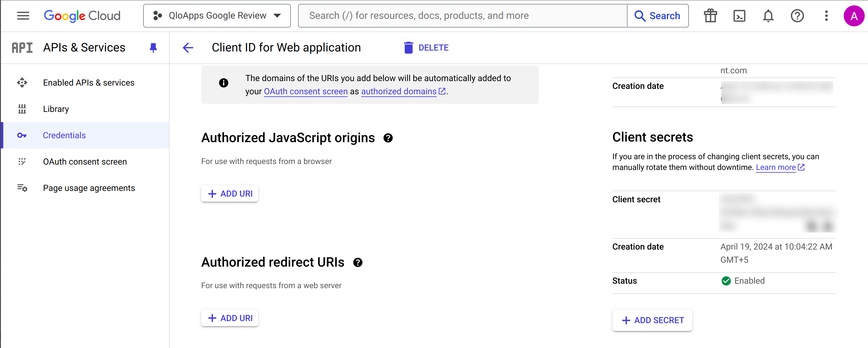Screen dimensions: 868x348
Task: Click ADD URI for JavaScript origins
Action: point(230,193)
